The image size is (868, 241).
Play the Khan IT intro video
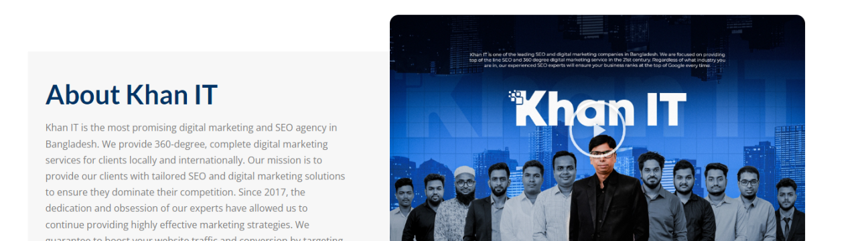(x=597, y=129)
